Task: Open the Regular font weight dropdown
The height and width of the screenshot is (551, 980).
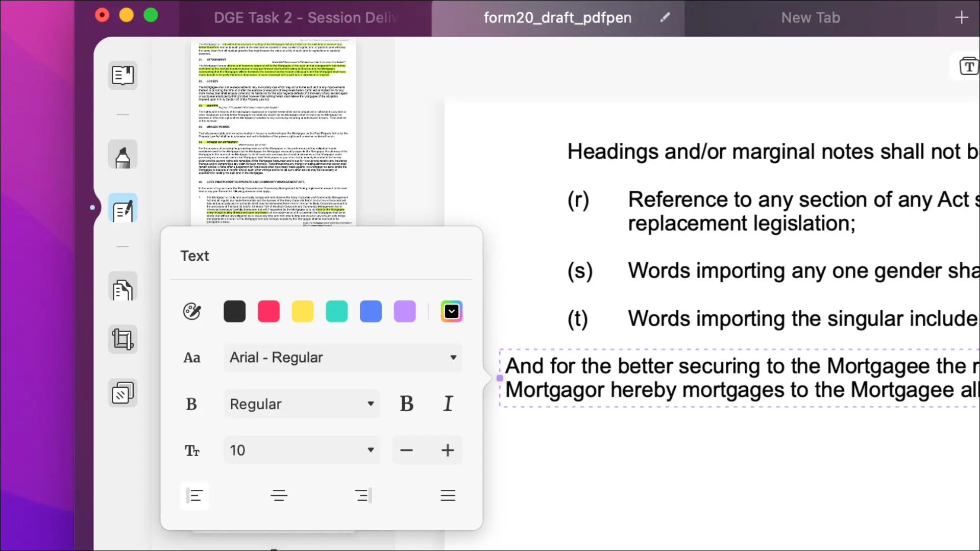Action: pos(302,404)
